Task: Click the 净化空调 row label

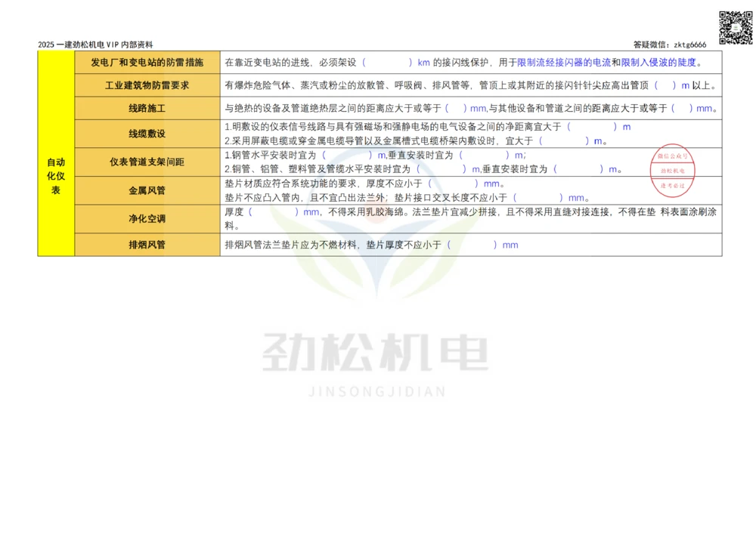Action: pyautogui.click(x=146, y=219)
